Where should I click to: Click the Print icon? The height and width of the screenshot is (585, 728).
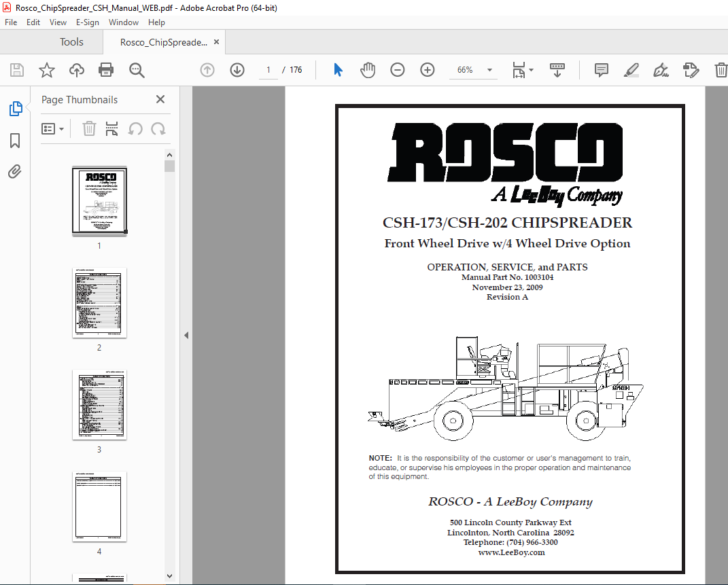pyautogui.click(x=106, y=70)
